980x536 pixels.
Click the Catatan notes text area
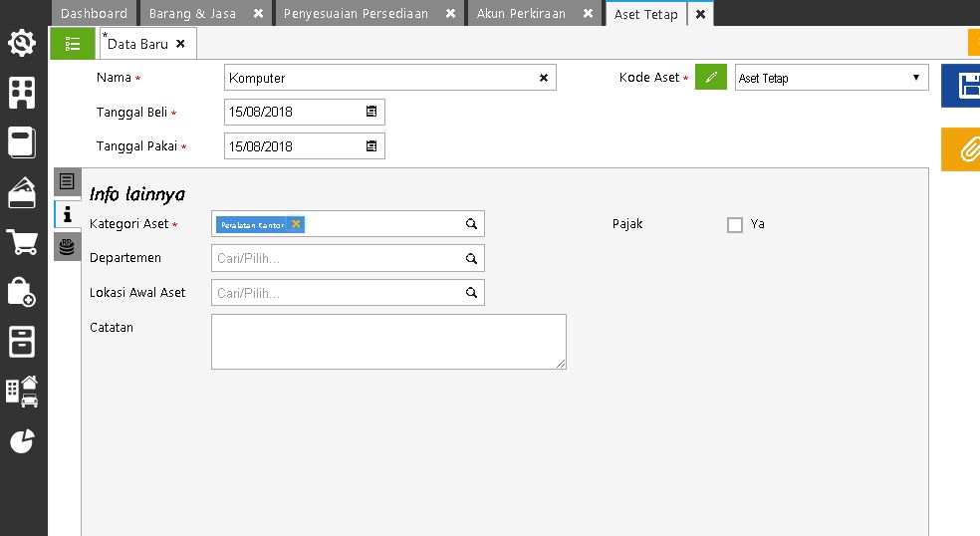click(x=388, y=342)
